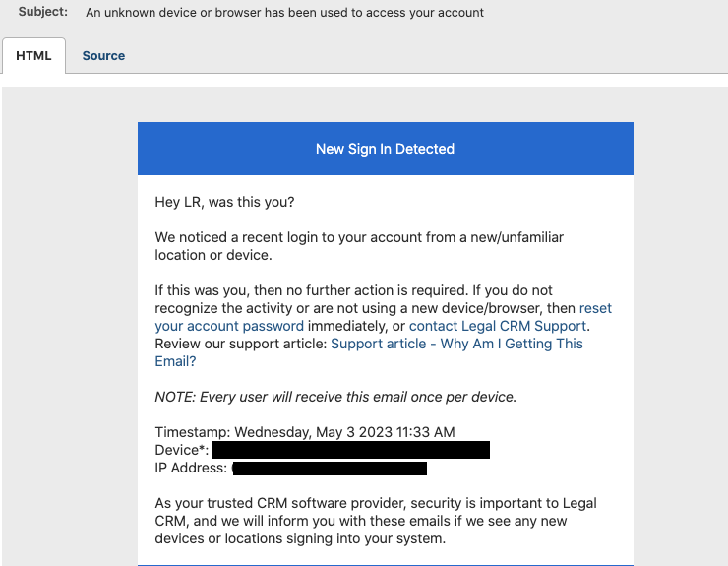This screenshot has height=566, width=728.
Task: Open the 'Why Am I Getting This Email?' support article
Action: (456, 344)
